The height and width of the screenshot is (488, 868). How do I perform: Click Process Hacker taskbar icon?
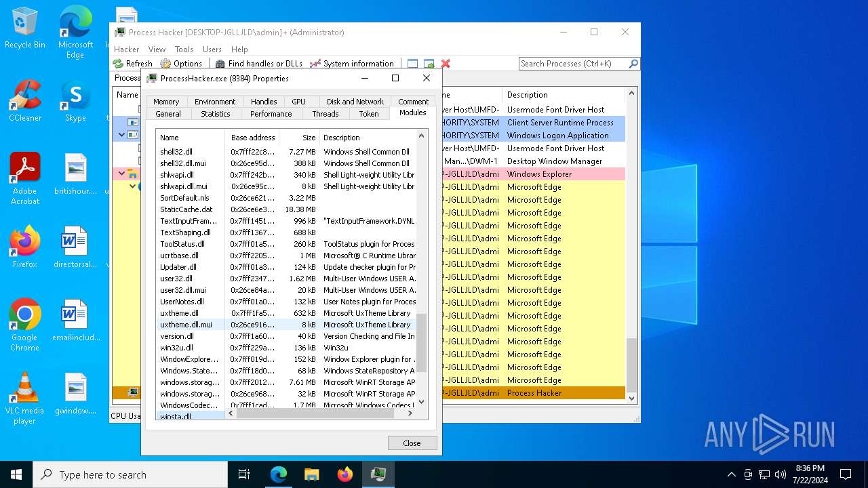click(378, 474)
